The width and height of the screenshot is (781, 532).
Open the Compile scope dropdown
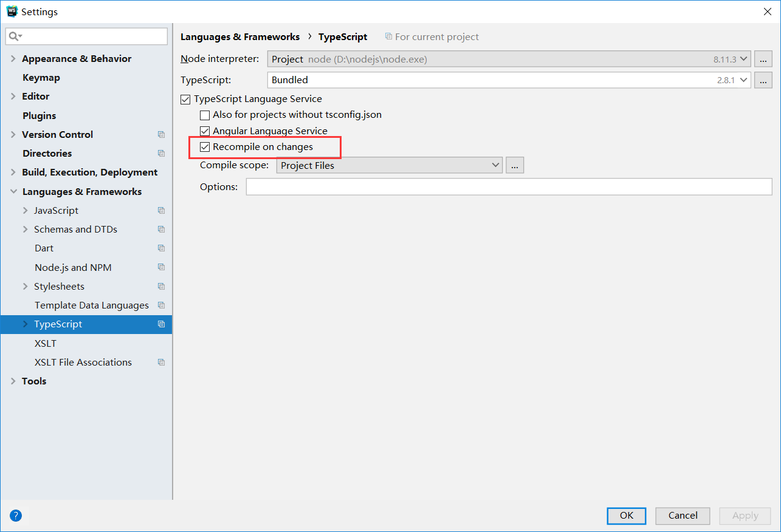pos(389,165)
